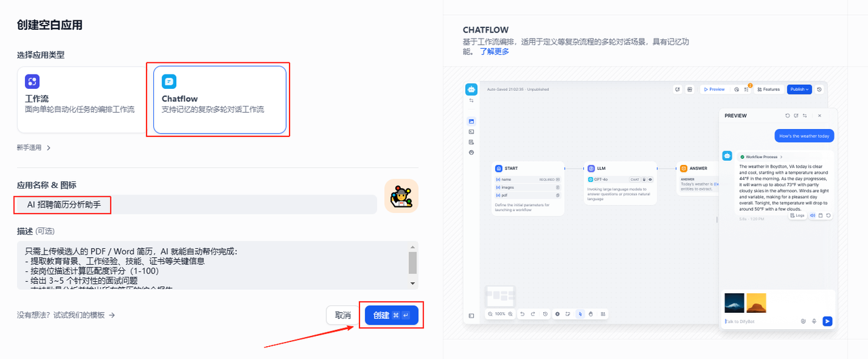Screen dimensions: 868x359
Task: Click the description scrollbar down arrow
Action: 413,284
